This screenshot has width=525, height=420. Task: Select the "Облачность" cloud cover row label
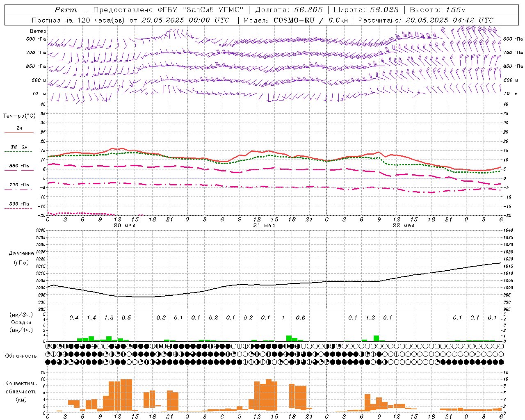tap(21, 356)
